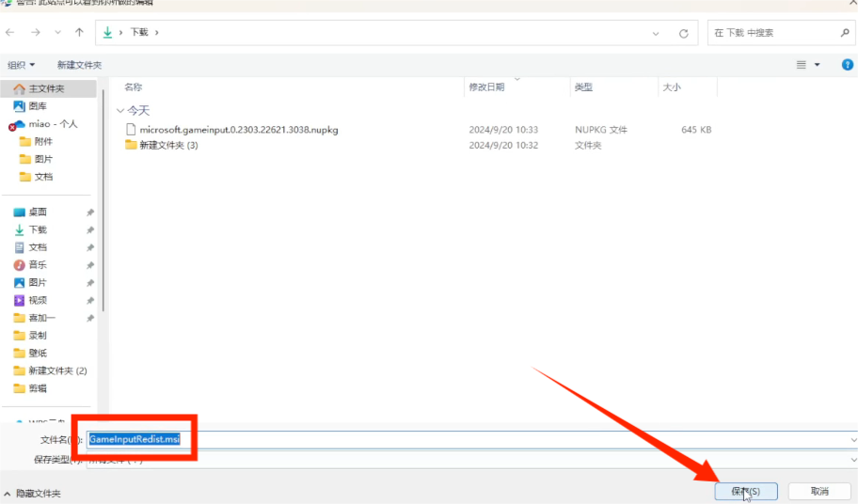
Task: Click the 新建文件夹 toolbar button
Action: click(79, 65)
